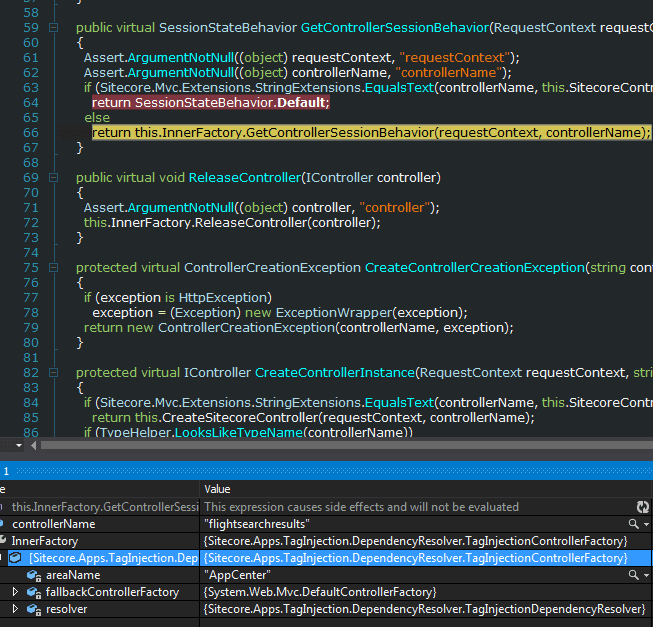Select the [Sitecore.Apps.TagInjection.Dep watch row name

coord(113,558)
